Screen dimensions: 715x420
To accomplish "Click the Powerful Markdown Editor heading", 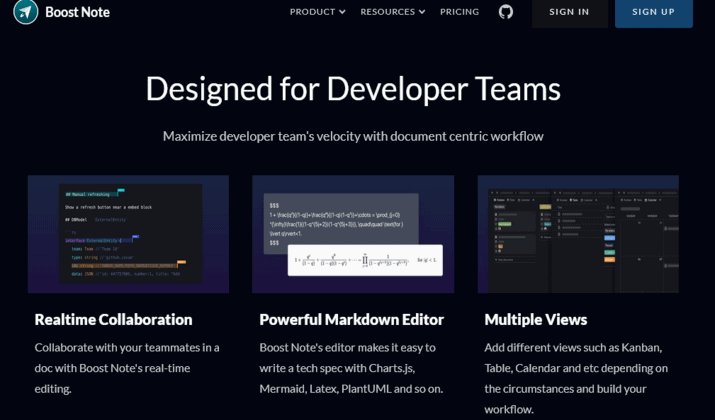I will pos(352,320).
